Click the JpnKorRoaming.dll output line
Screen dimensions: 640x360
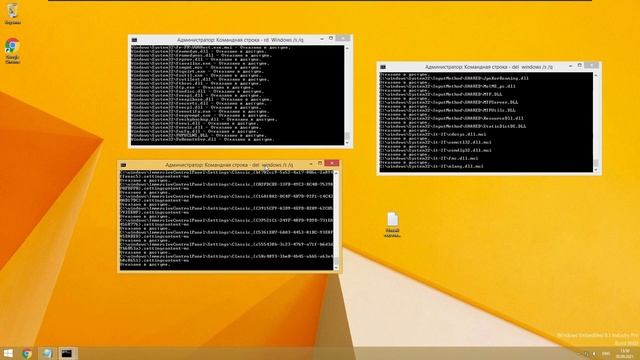(454, 78)
